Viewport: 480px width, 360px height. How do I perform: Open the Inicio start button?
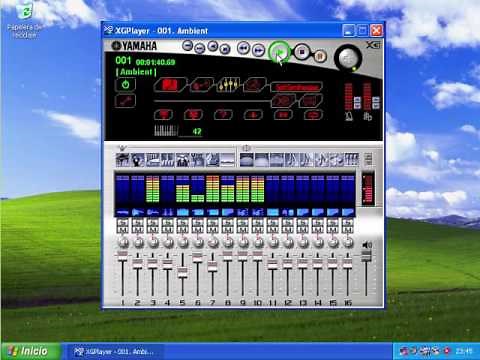pyautogui.click(x=30, y=351)
